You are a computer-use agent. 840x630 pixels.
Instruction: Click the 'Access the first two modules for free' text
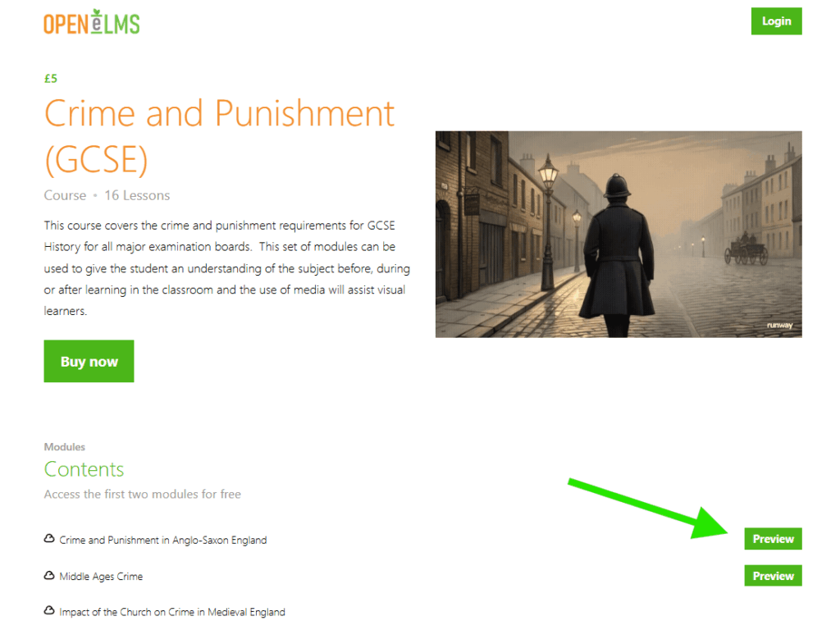click(143, 494)
